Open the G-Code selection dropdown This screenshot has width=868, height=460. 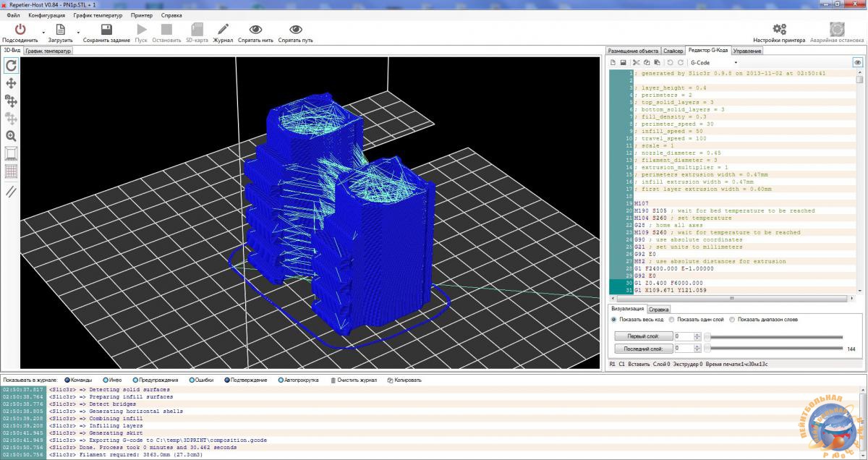[713, 63]
